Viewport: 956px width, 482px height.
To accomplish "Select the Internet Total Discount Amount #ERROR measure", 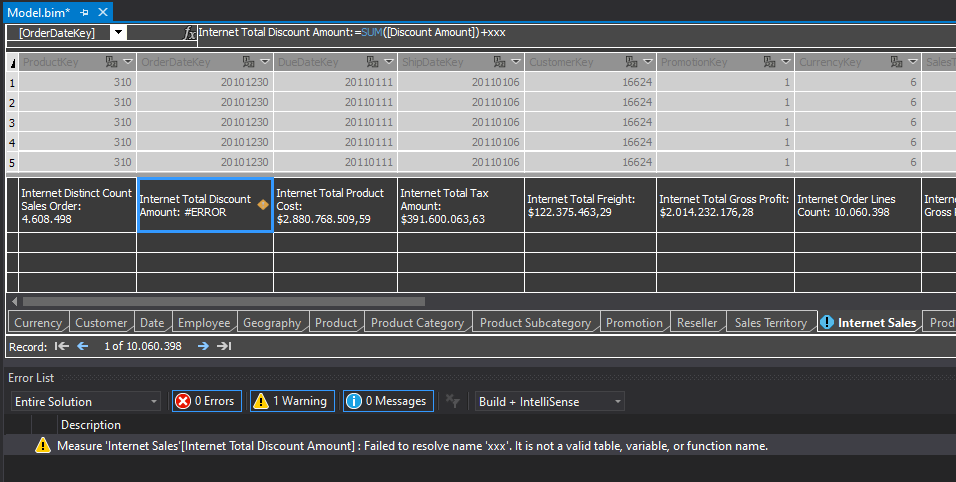I will (205, 205).
